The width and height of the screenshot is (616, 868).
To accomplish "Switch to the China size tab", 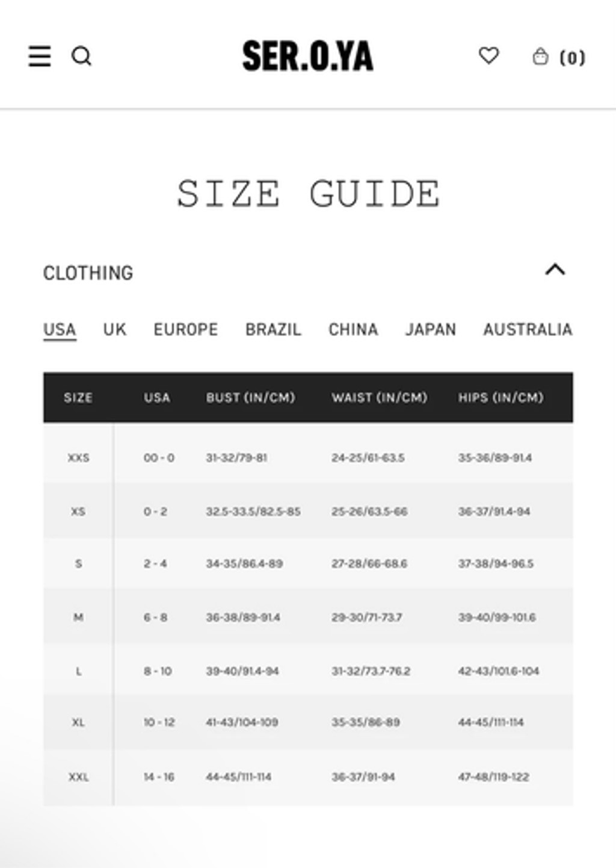I will pyautogui.click(x=353, y=329).
